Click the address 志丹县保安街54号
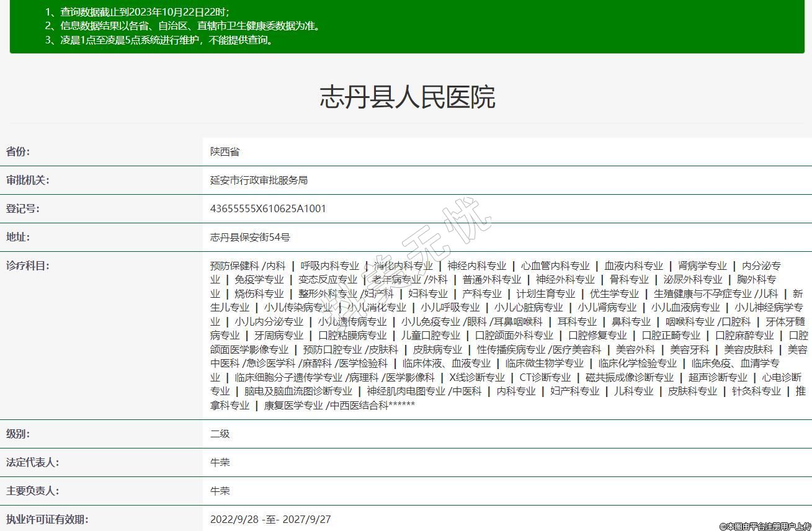 (x=250, y=237)
